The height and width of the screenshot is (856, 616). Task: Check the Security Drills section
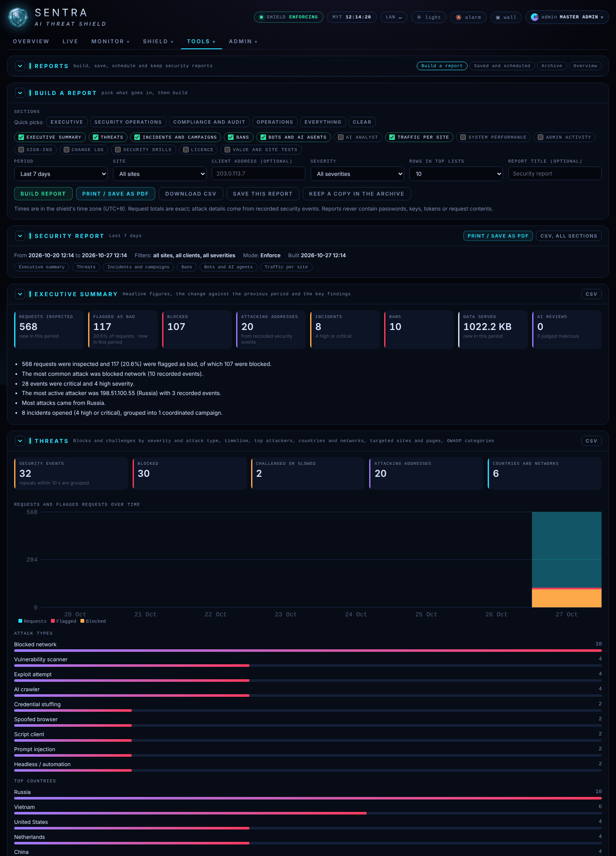point(118,150)
